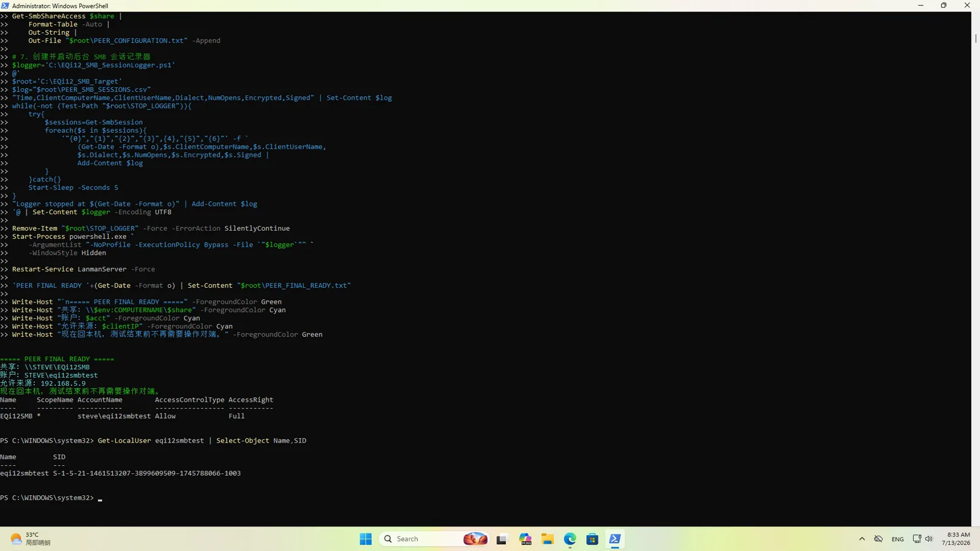
Task: Click the PowerShell vertical scrollbar thumb
Action: point(976,38)
